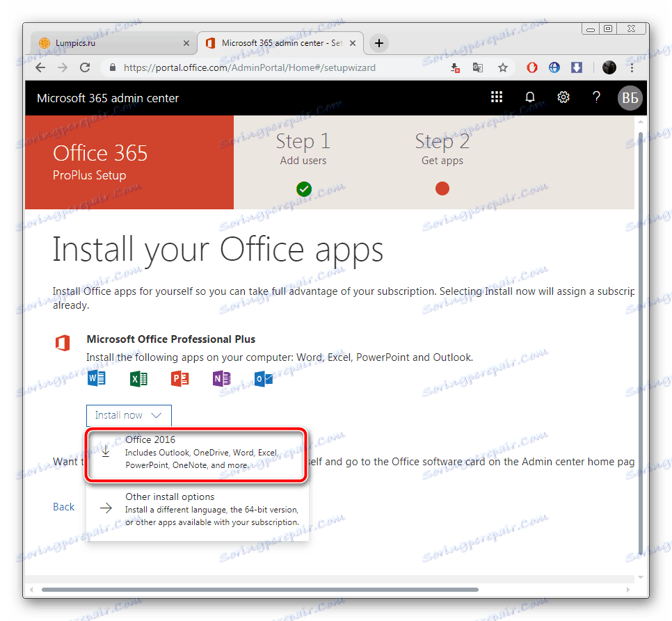Click the Excel app icon
The width and height of the screenshot is (672, 621).
[138, 378]
